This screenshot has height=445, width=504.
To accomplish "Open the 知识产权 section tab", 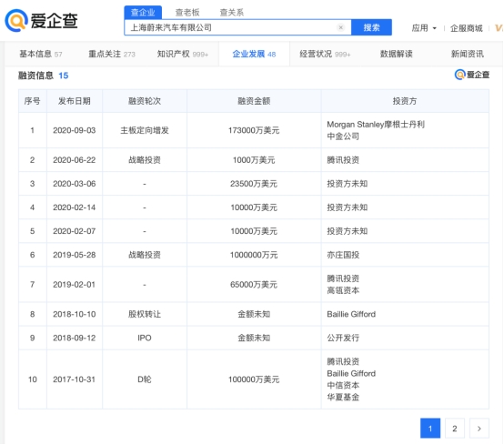I will (x=183, y=54).
